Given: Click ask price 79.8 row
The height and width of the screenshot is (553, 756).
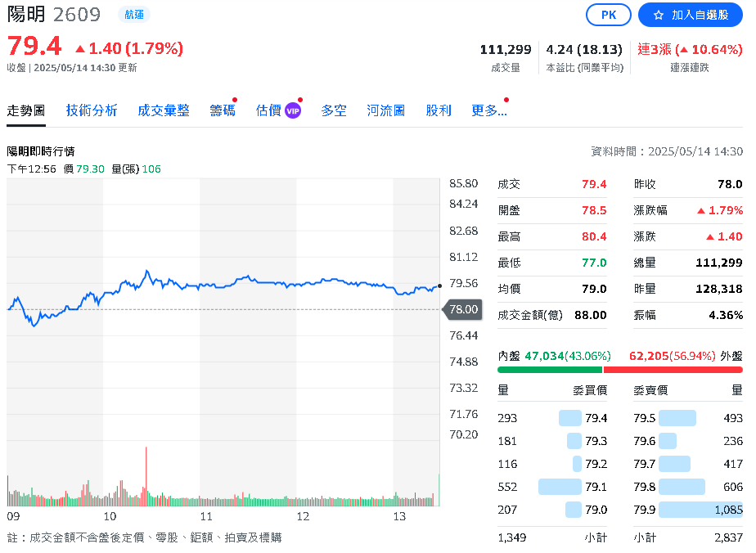Looking at the screenshot, I should coord(688,487).
